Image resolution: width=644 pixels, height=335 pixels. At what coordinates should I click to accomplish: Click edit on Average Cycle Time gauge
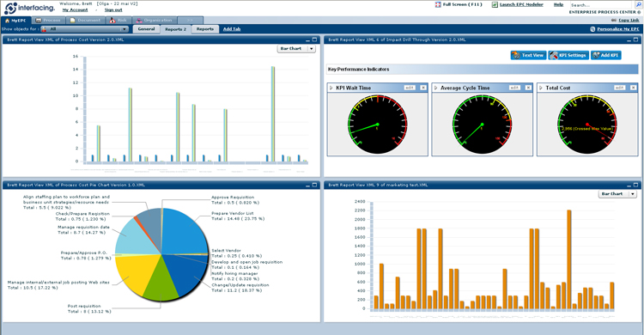pyautogui.click(x=514, y=88)
